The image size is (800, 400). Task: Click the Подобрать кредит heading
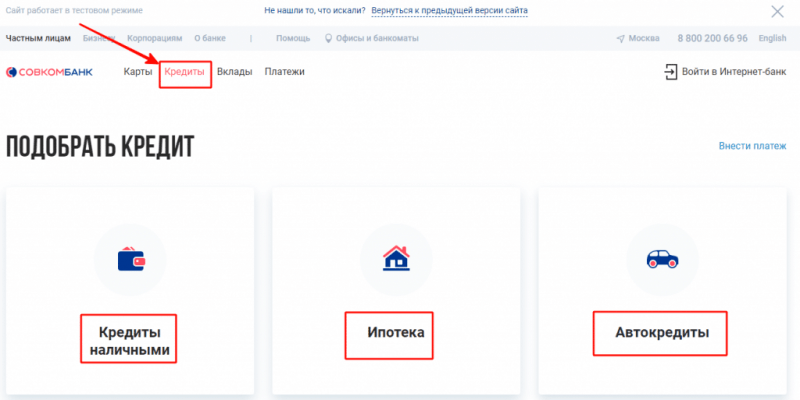tap(100, 146)
